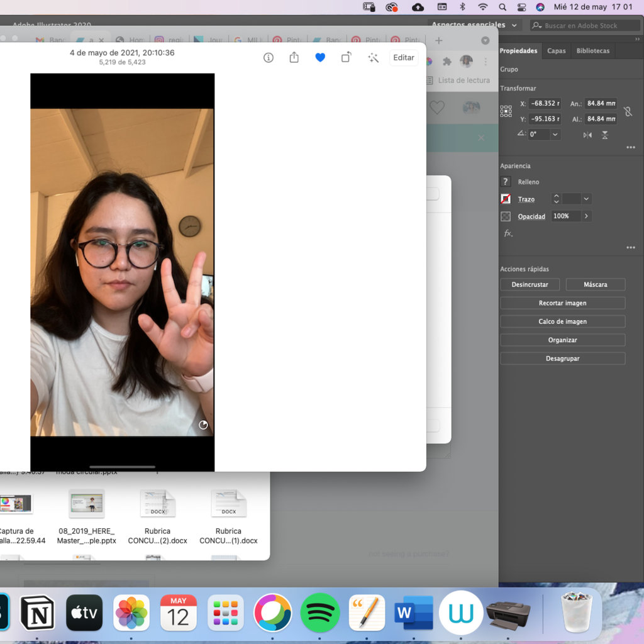644x644 pixels.
Task: Apply auto-enhance with the magic wand
Action: tap(373, 58)
